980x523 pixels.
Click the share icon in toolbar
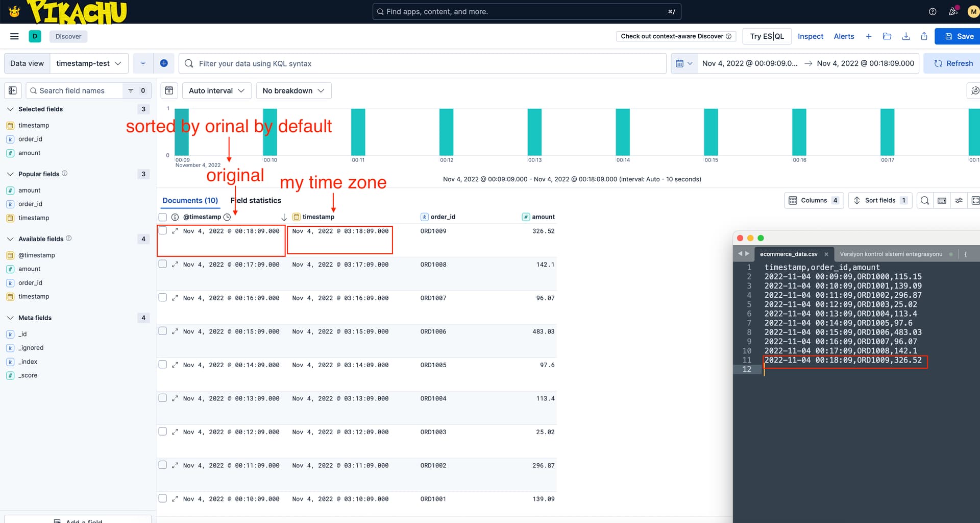[924, 36]
